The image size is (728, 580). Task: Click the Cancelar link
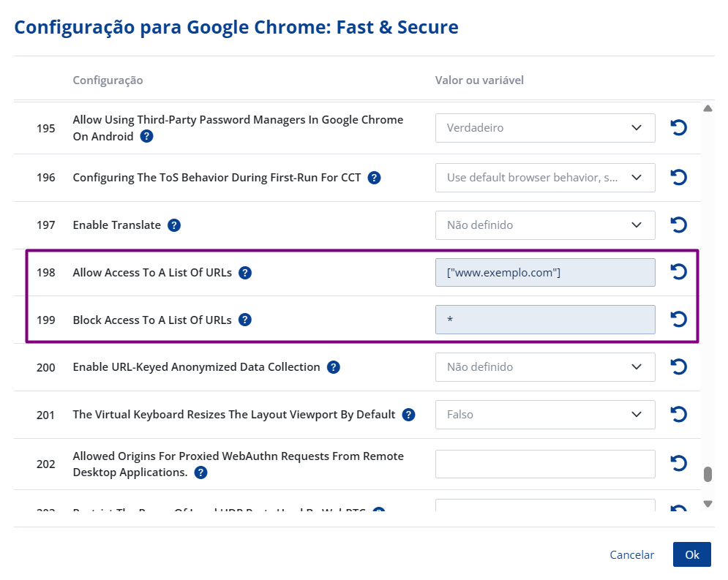tap(631, 555)
